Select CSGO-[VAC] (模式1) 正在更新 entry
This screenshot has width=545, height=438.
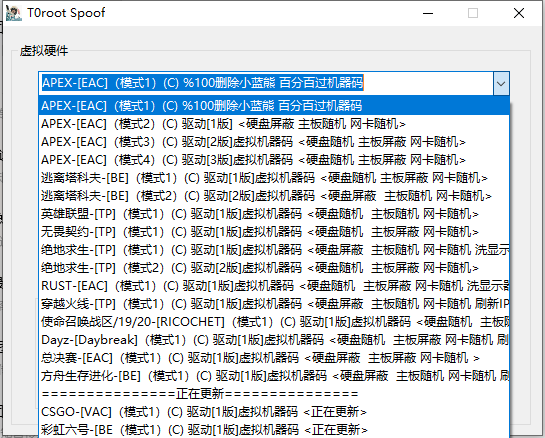[x=274, y=412]
